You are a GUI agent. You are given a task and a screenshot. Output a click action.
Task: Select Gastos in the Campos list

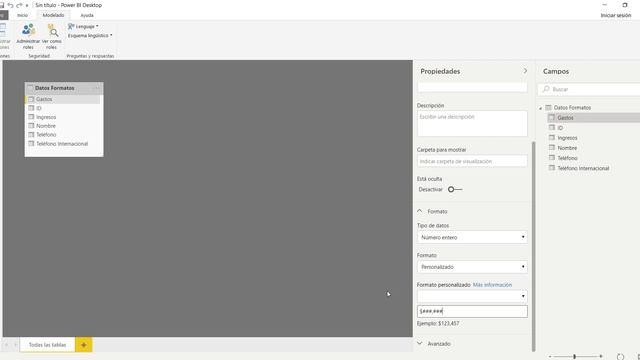pos(593,118)
